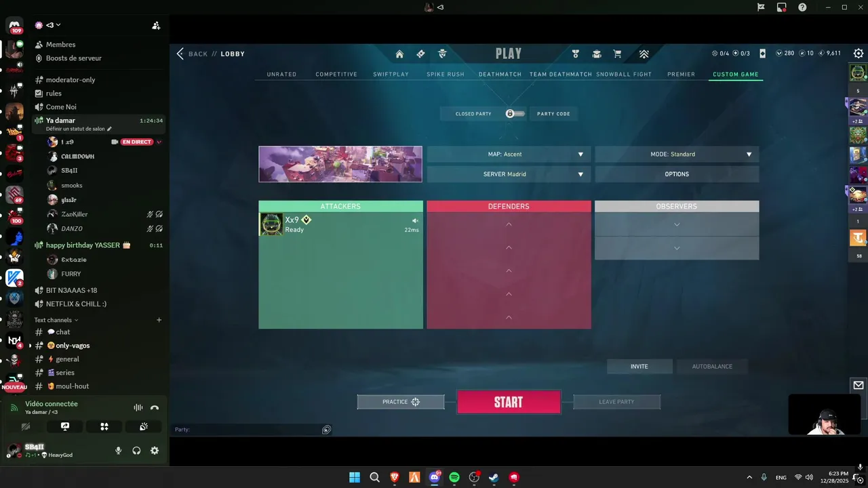Toggle Xx9 player voice speaker icon

pyautogui.click(x=415, y=220)
